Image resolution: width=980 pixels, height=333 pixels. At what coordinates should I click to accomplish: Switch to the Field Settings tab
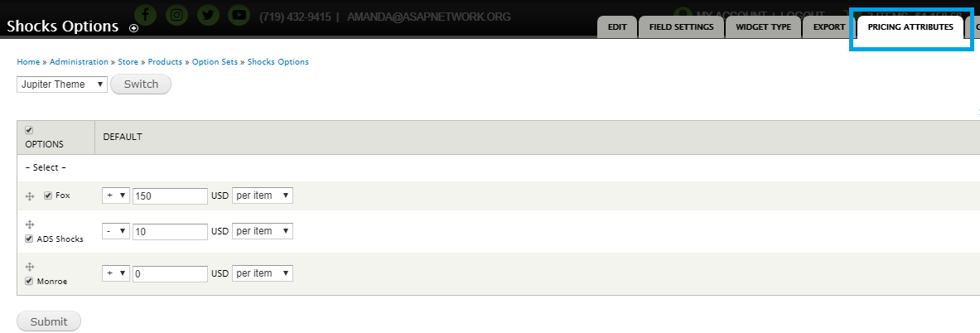(681, 27)
